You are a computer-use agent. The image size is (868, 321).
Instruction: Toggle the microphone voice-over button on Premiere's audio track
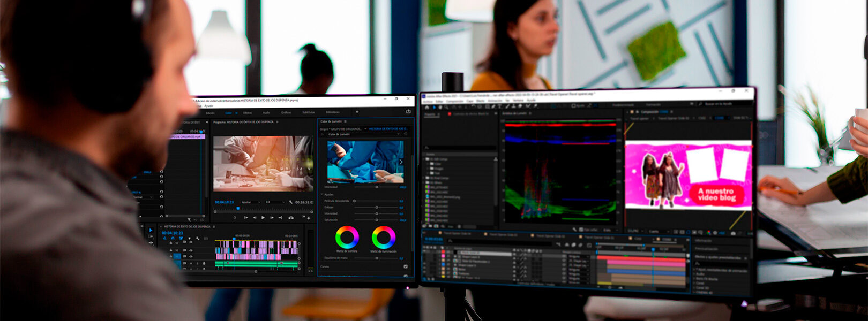tap(204, 263)
